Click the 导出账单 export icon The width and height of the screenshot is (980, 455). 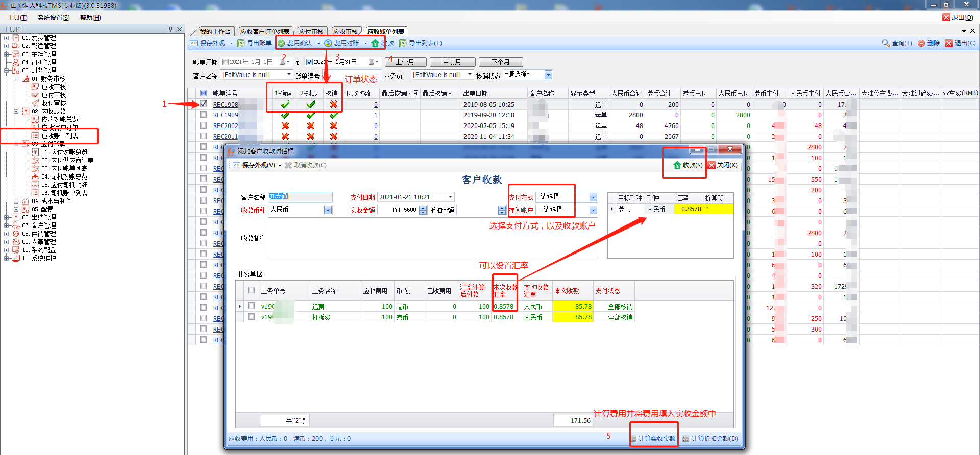coord(241,43)
